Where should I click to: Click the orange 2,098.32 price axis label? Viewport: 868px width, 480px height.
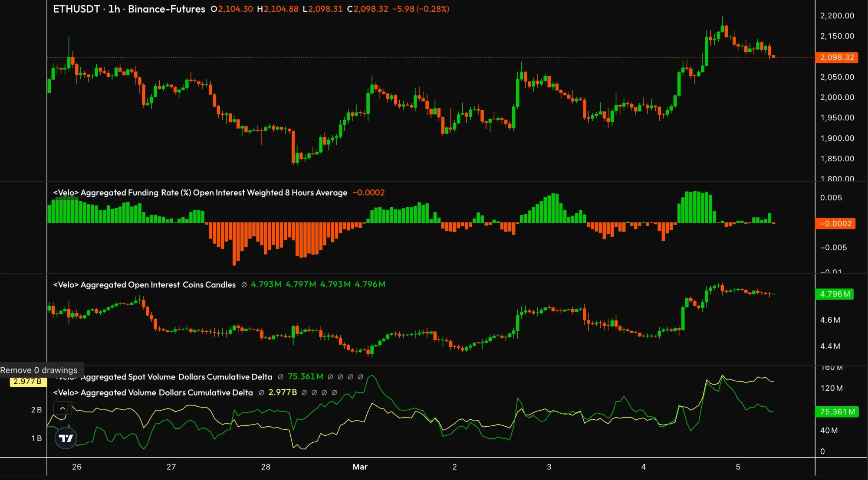coord(836,57)
